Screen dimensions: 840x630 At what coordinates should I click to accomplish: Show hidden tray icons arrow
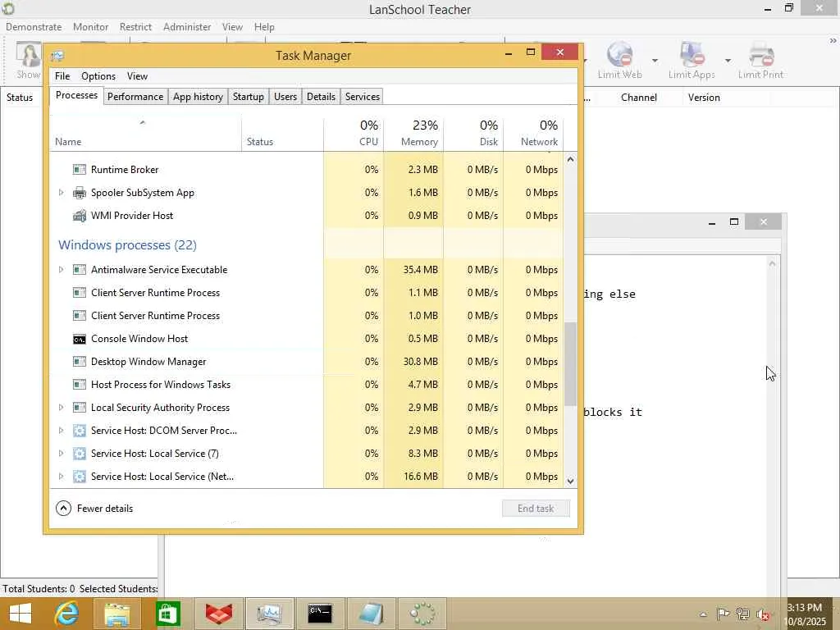point(703,614)
